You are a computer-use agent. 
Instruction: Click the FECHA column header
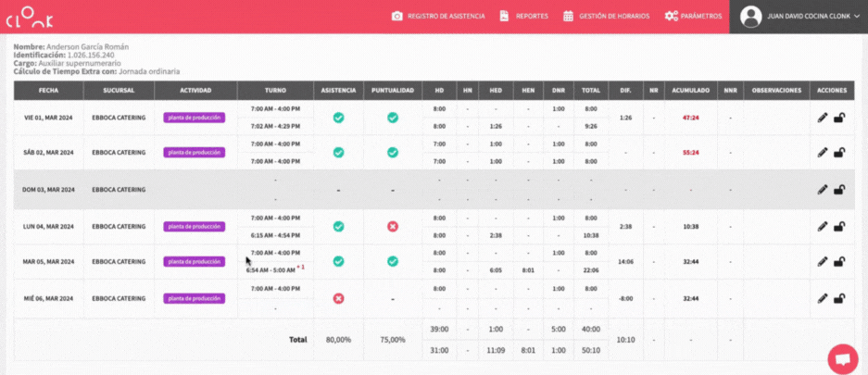(48, 91)
